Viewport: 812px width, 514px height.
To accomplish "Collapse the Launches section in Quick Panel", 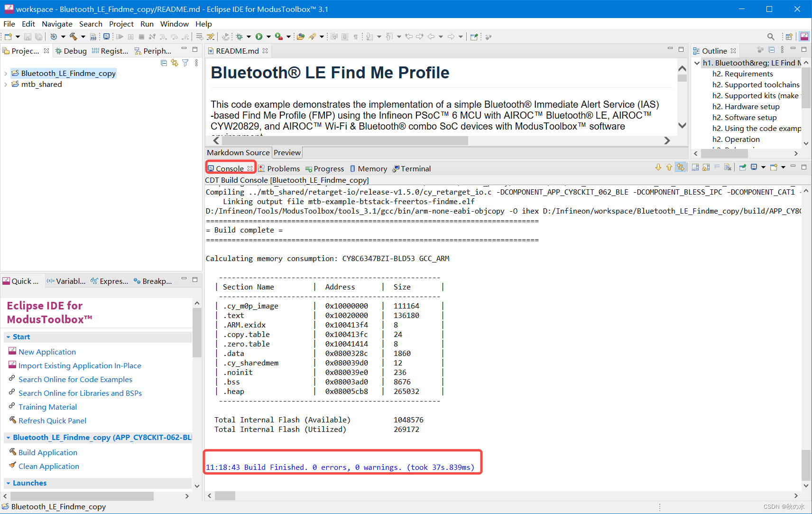I will click(8, 483).
